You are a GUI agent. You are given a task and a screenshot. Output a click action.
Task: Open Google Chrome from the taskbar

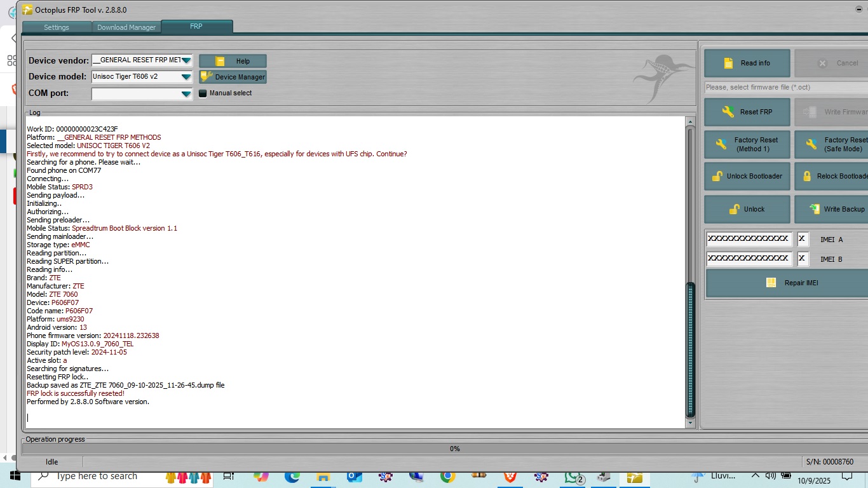pos(447,477)
